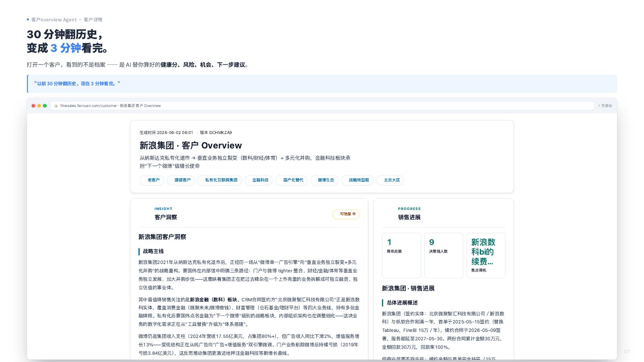
Task: Click the finesales.fanruan.com address bar
Action: click(322, 106)
